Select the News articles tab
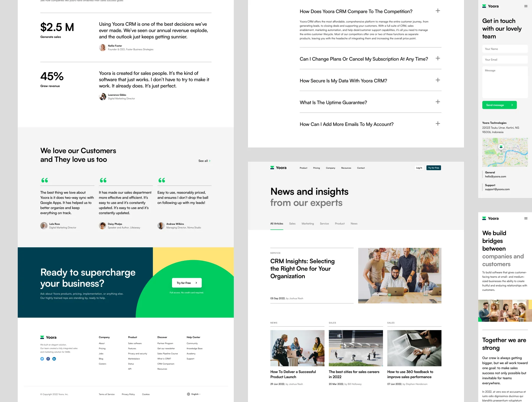 pyautogui.click(x=354, y=223)
